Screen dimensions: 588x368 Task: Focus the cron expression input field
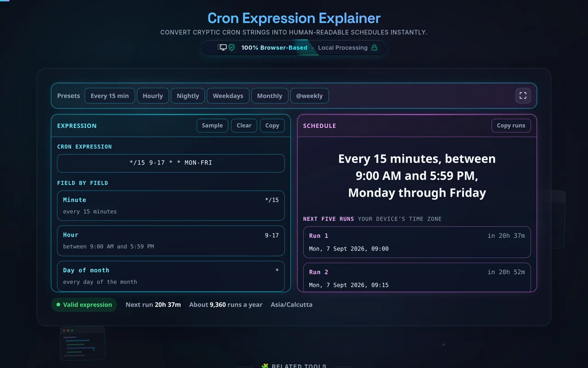coord(171,163)
